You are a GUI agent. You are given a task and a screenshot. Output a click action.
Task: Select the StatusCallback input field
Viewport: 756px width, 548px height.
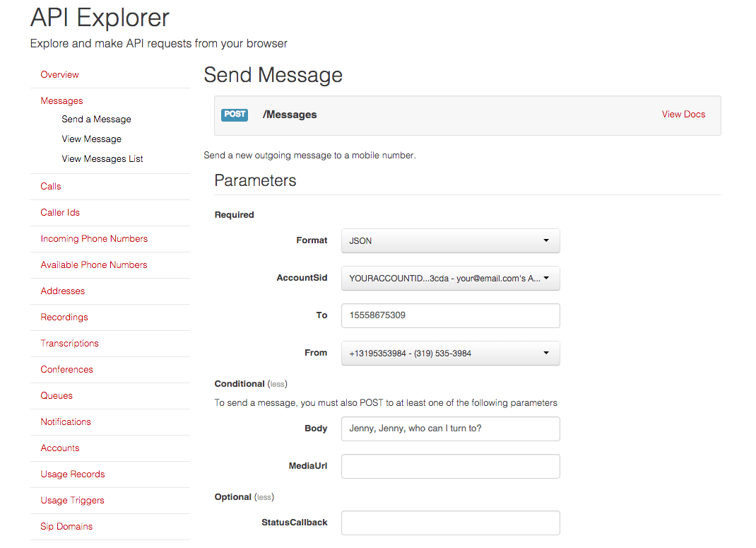pyautogui.click(x=450, y=523)
